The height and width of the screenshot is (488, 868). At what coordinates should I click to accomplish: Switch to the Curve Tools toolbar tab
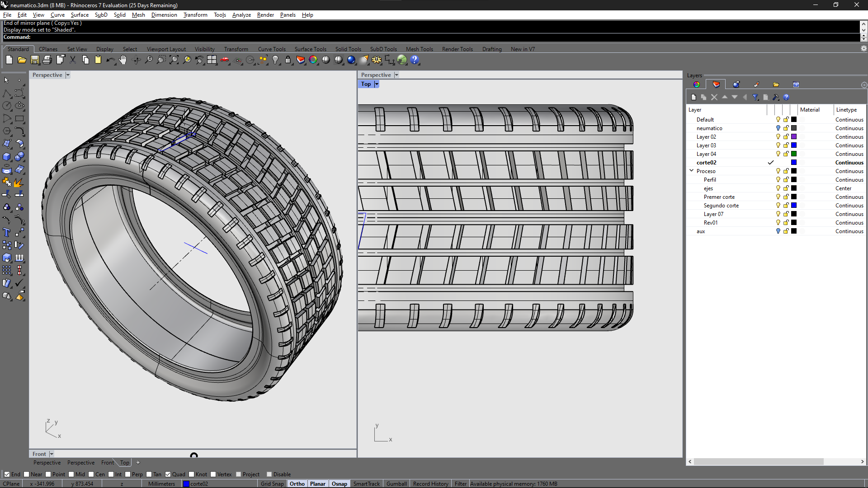tap(272, 49)
